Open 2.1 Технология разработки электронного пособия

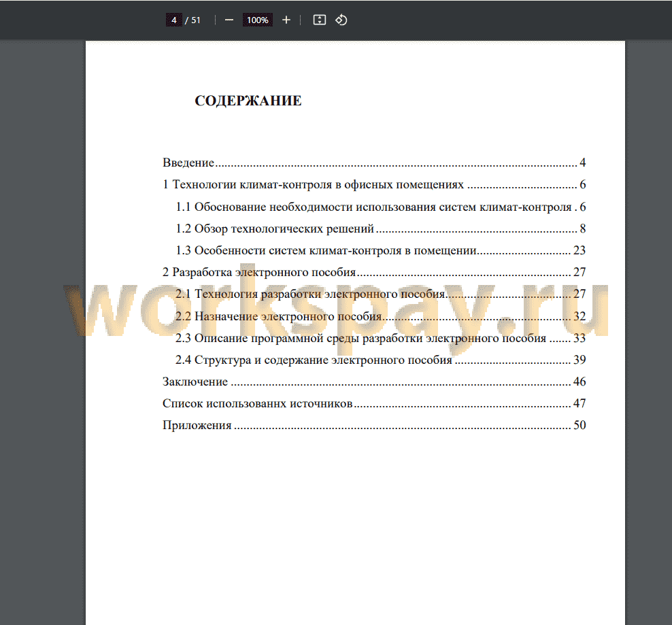coord(381,294)
